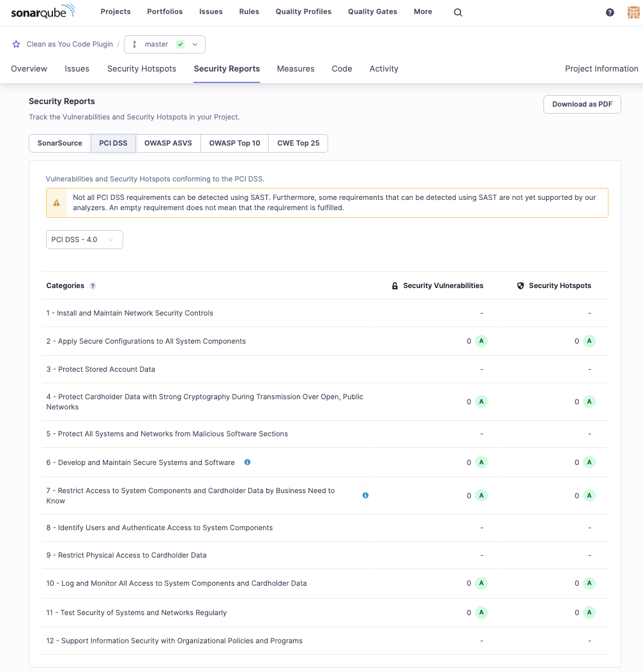Image resolution: width=643 pixels, height=672 pixels.
Task: Open the search icon in the top bar
Action: [x=457, y=11]
